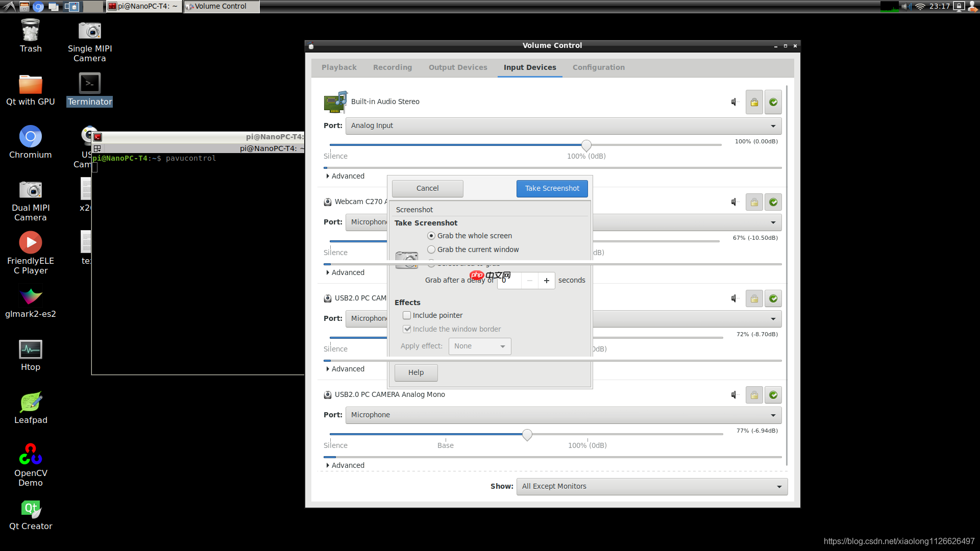Switch to the Output Devices tab
Viewport: 980px width, 551px height.
[458, 67]
